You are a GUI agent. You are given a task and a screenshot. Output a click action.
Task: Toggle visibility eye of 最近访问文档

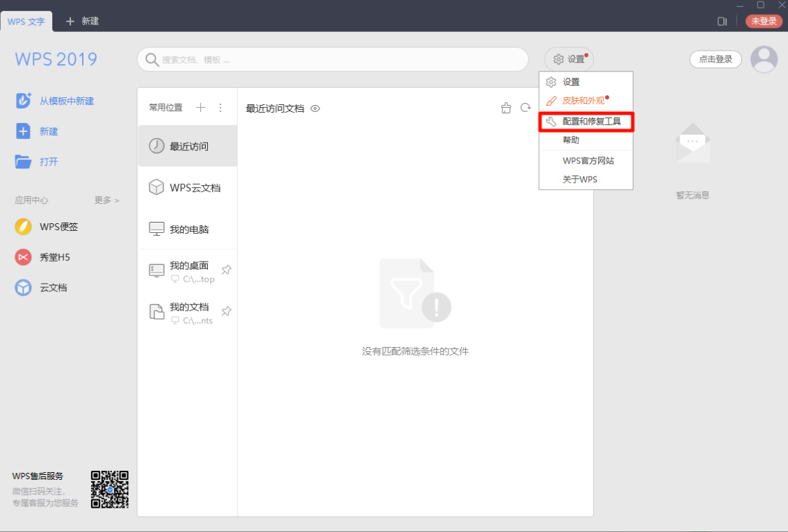(x=315, y=108)
